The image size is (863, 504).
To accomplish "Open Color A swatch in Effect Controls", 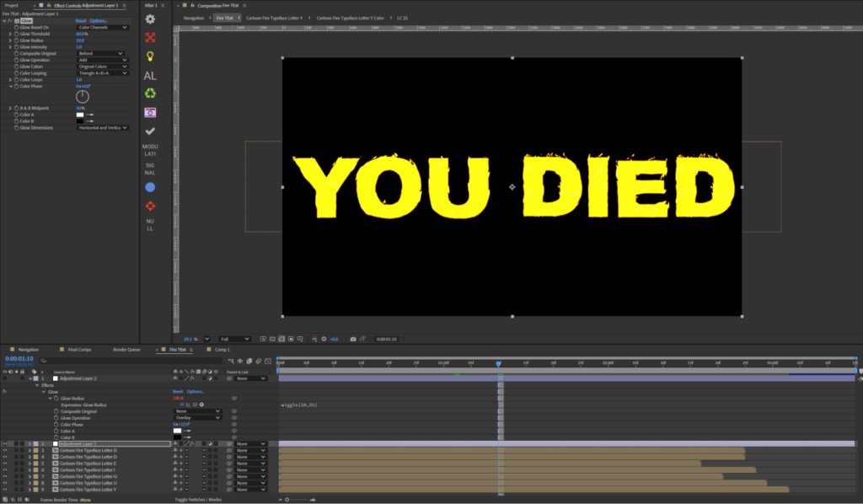I will point(80,115).
